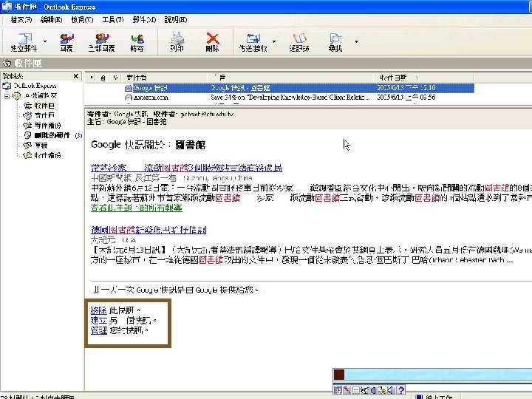
Task: Click the 線上工作 (Working Online) status bar icon
Action: coord(420,397)
